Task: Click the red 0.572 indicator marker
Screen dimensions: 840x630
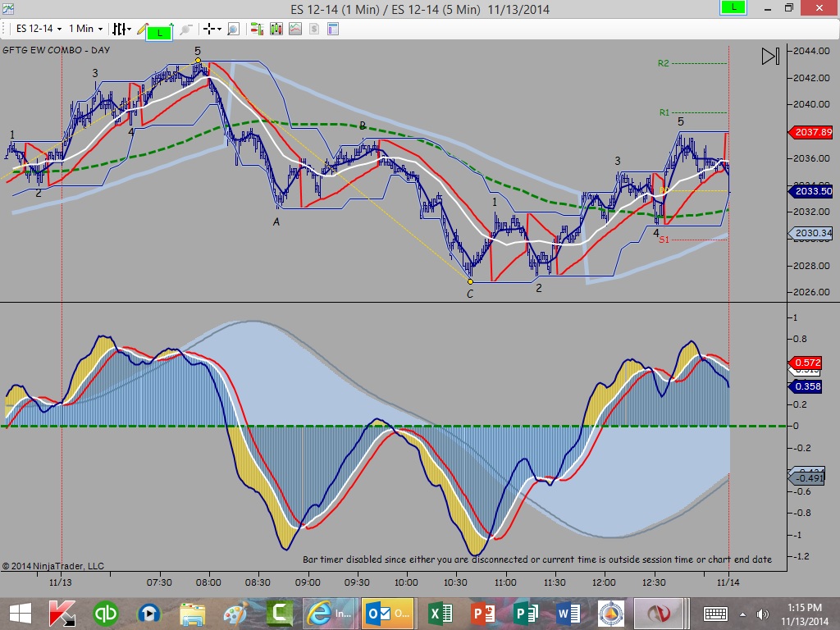Action: tap(806, 363)
